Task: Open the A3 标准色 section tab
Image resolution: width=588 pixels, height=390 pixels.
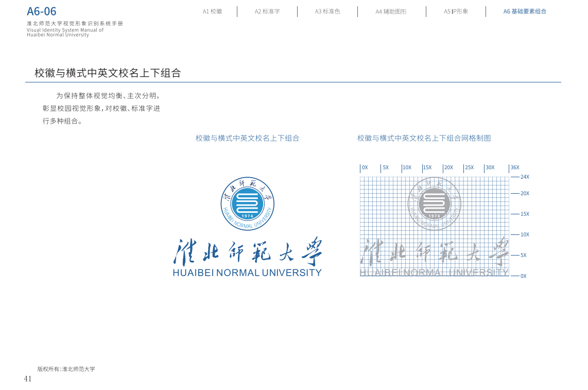Action: click(x=327, y=12)
